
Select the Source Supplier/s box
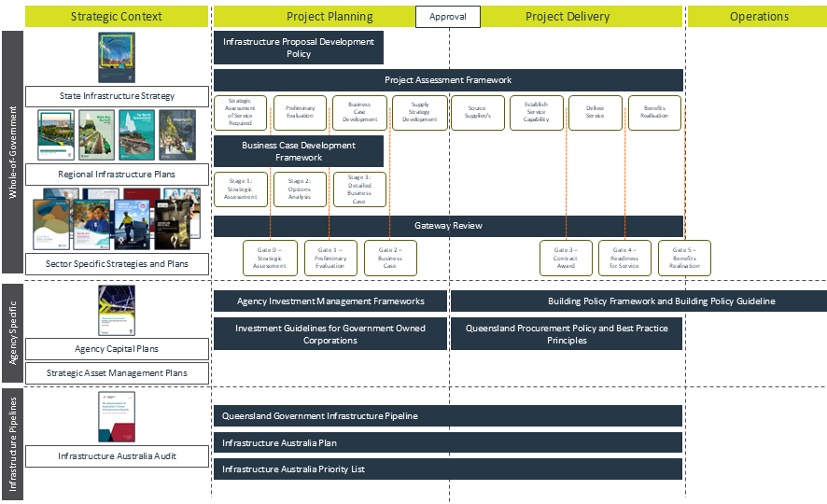tap(477, 112)
